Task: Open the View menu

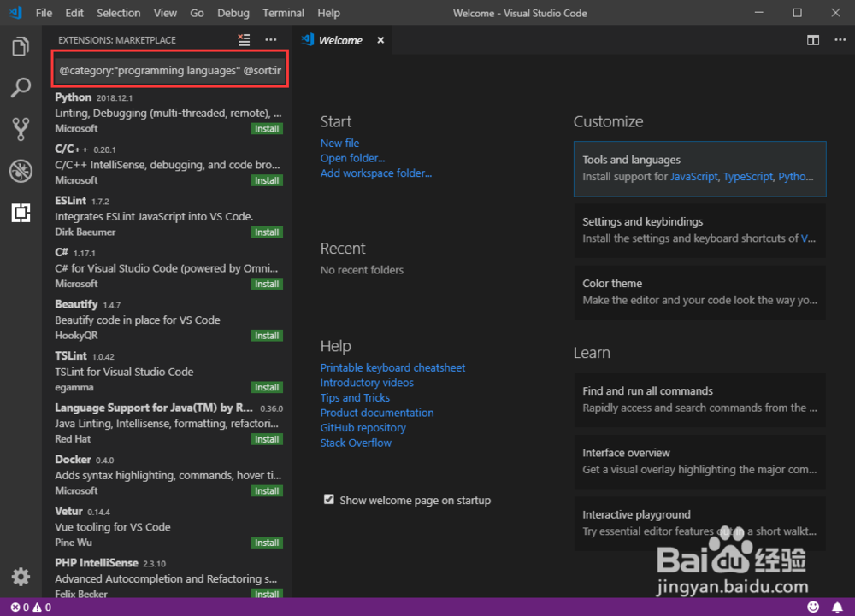Action: point(165,13)
